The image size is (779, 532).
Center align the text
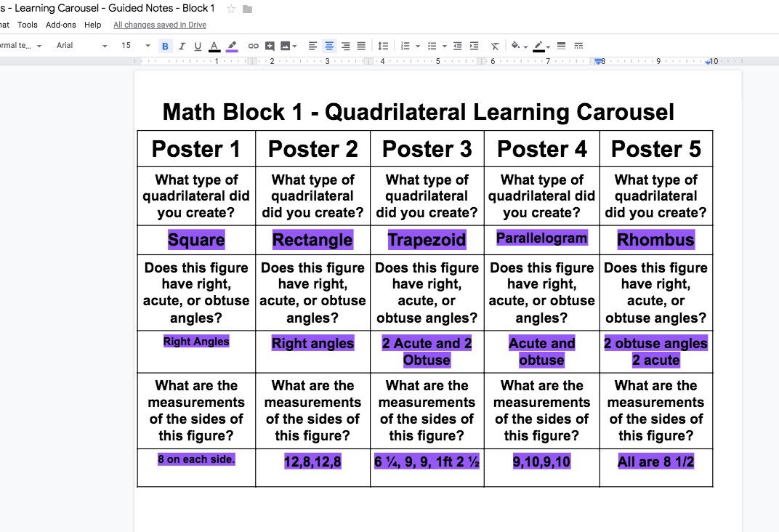coord(329,47)
